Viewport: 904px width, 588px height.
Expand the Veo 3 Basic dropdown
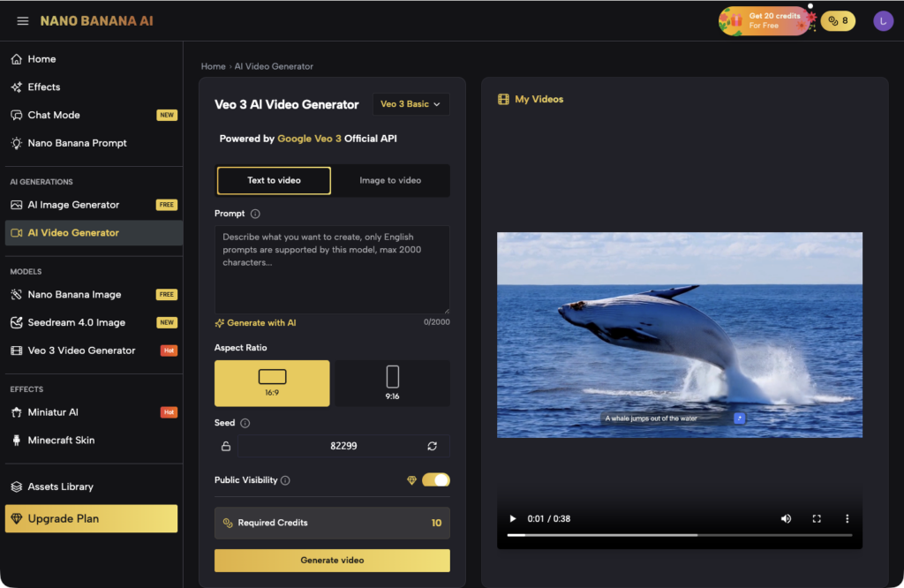[411, 104]
